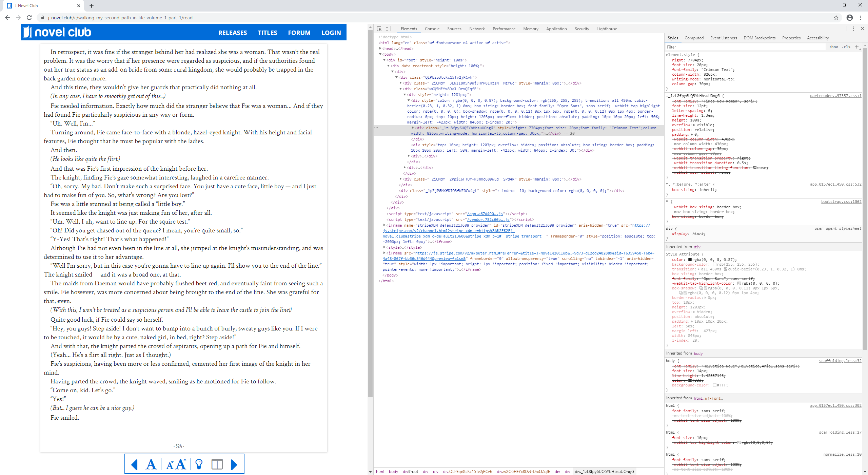Open the Event Listeners tab

[724, 38]
